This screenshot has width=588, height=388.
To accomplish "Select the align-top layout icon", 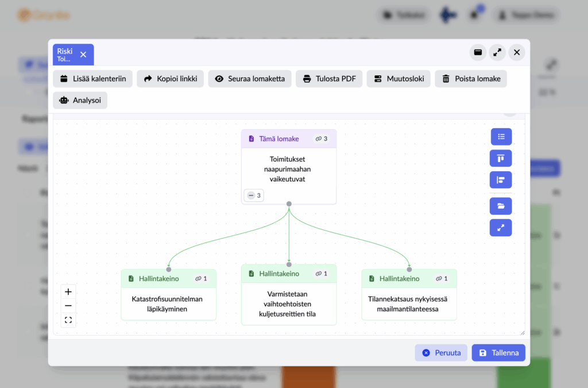I will [x=501, y=158].
